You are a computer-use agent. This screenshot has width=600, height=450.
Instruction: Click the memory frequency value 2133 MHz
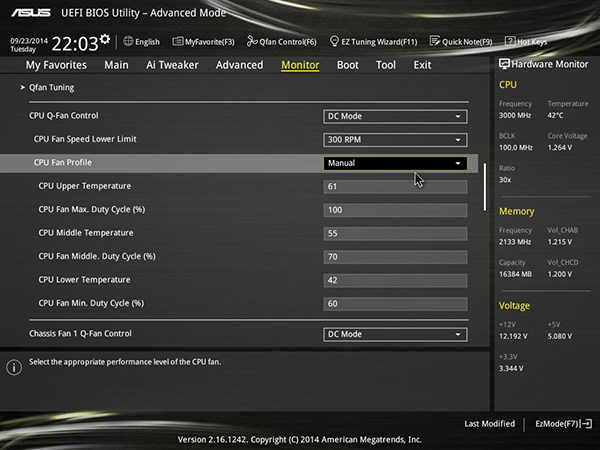[515, 242]
